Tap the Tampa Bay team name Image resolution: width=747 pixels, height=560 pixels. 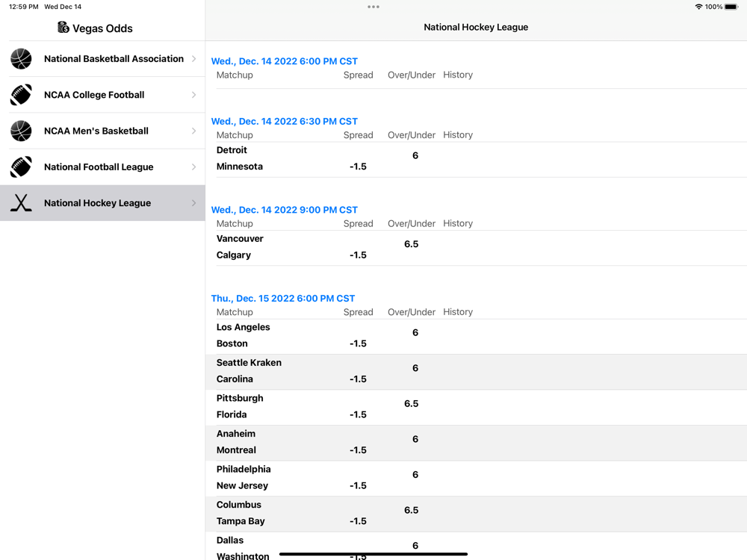[x=241, y=521]
